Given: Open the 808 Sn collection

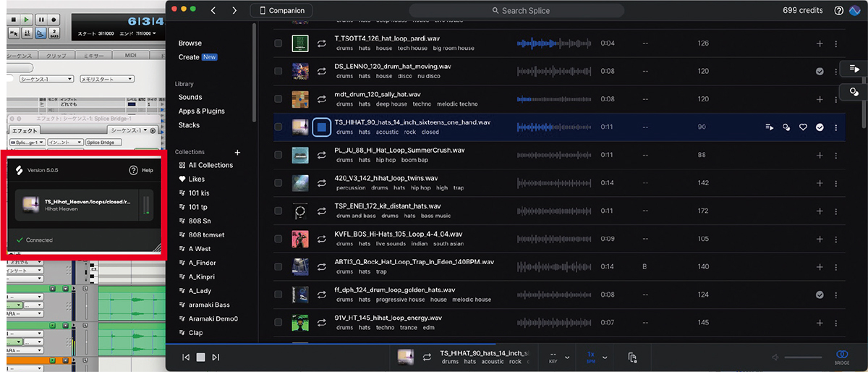Looking at the screenshot, I should click(195, 221).
